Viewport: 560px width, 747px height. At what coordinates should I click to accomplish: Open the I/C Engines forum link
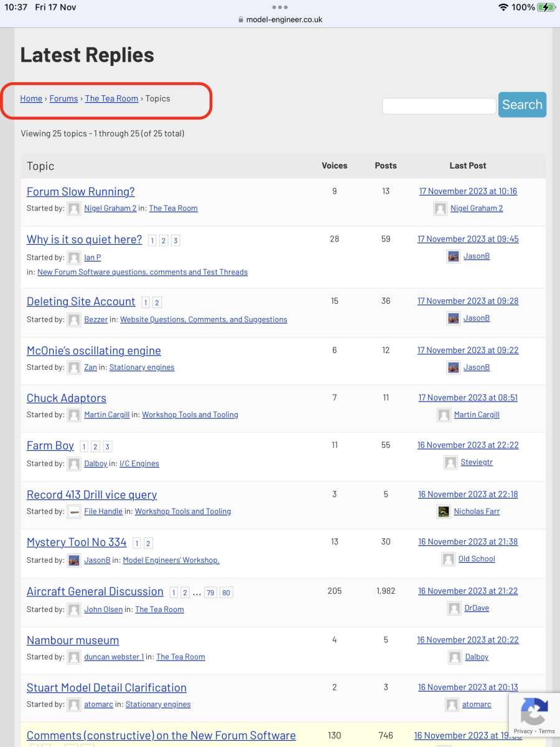pyautogui.click(x=139, y=464)
